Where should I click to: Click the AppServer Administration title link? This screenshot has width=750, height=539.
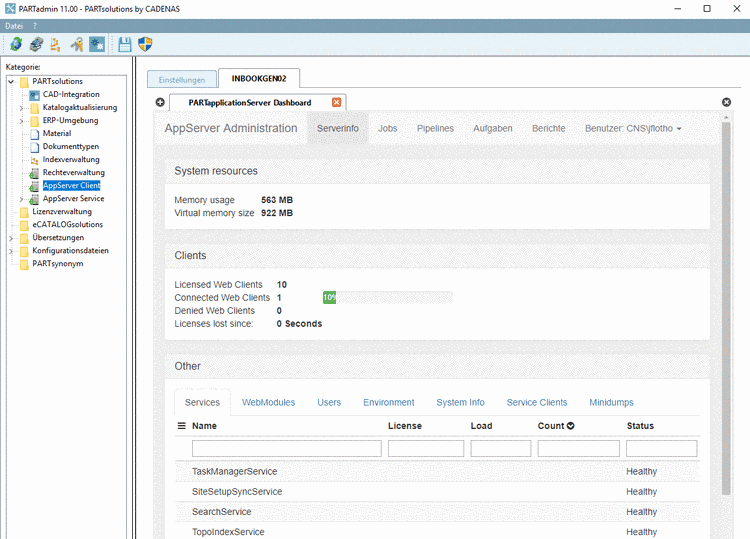coord(231,128)
